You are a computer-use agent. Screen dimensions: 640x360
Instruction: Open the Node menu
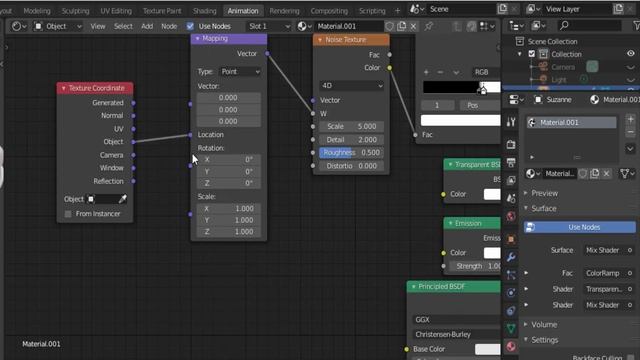click(x=169, y=27)
